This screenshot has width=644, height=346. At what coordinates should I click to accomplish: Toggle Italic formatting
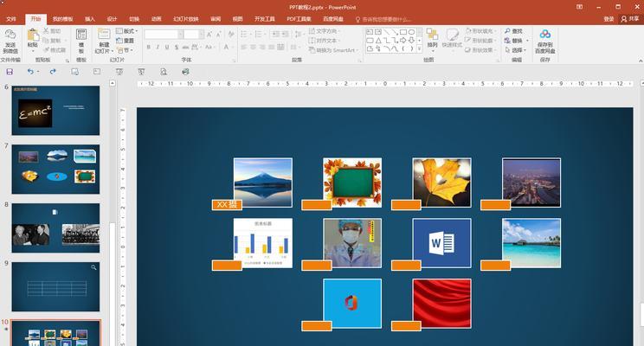coord(158,48)
